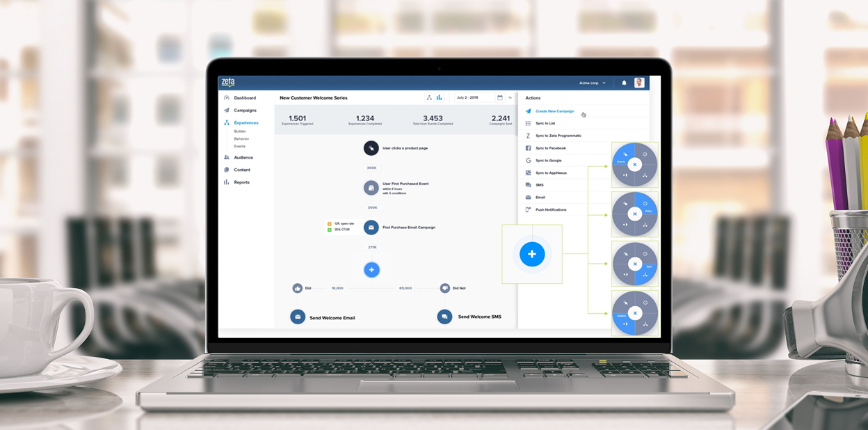This screenshot has width=868, height=430.
Task: Open the Experiences section in sidebar
Action: click(246, 122)
